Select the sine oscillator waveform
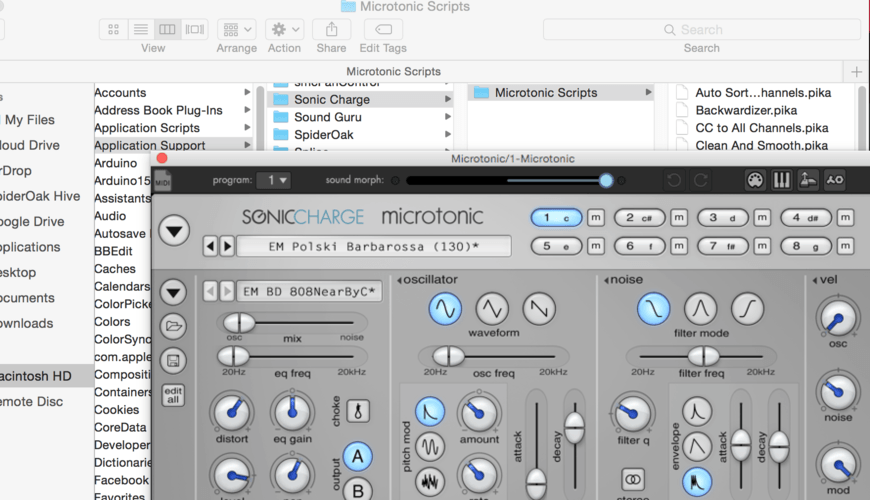The width and height of the screenshot is (870, 500). (445, 309)
